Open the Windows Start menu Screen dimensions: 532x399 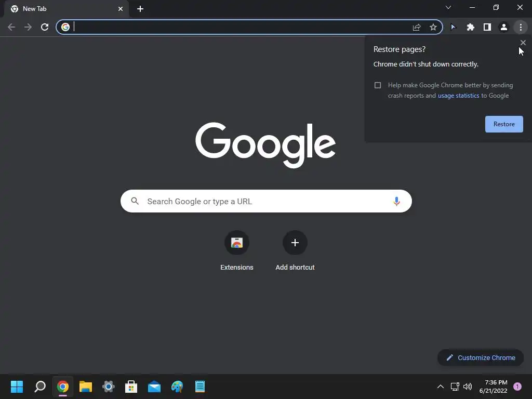click(17, 387)
